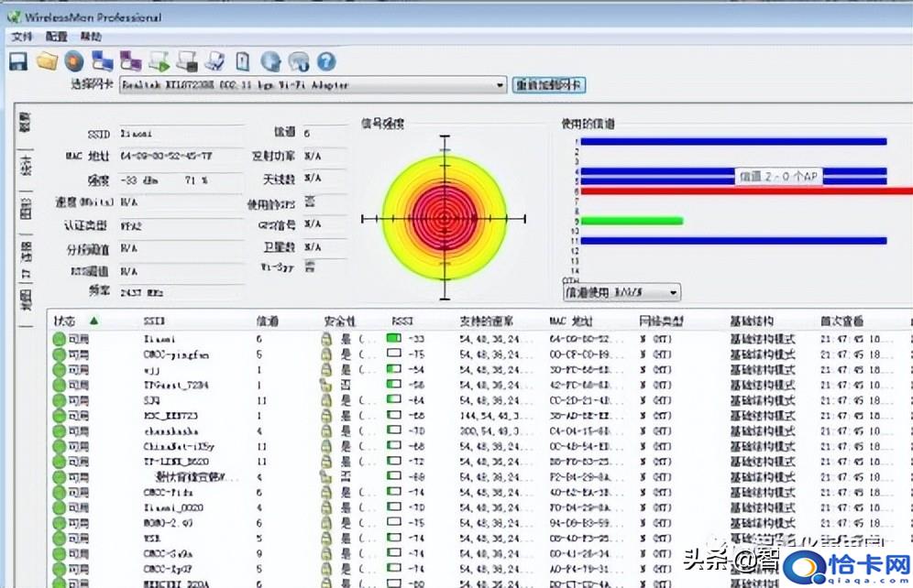Screen dimensions: 913x588
Task: Click the green status circle for Xiaomi
Action: pos(60,339)
